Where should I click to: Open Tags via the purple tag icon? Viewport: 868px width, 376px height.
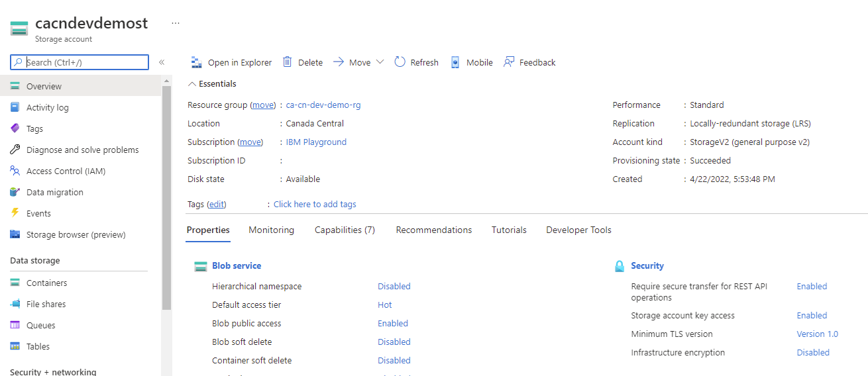point(15,128)
